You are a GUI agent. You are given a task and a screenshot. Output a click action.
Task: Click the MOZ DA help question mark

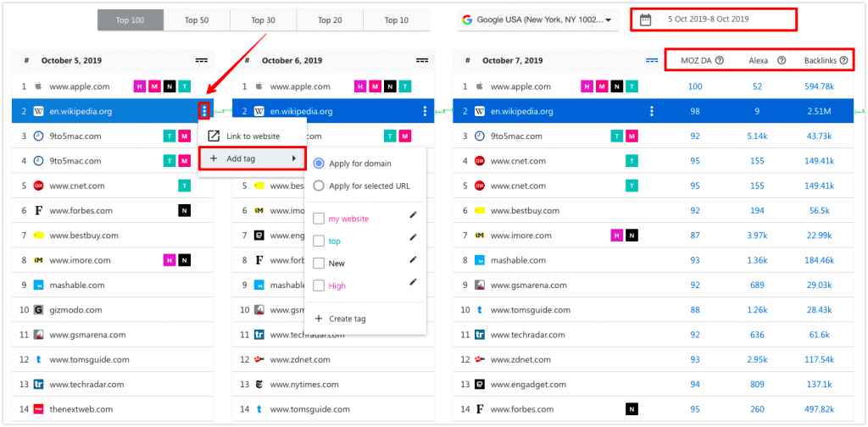[x=719, y=60]
